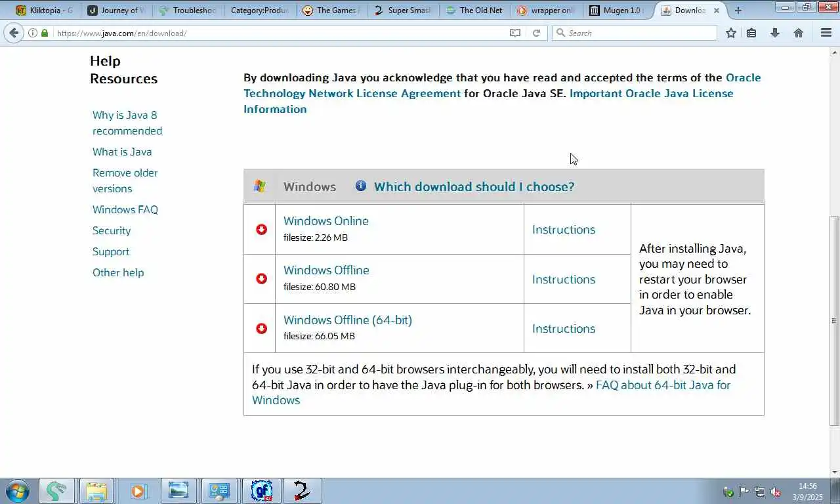Switch to the Mugen 1.0 tab
Viewport: 840px width, 504px height.
(618, 10)
